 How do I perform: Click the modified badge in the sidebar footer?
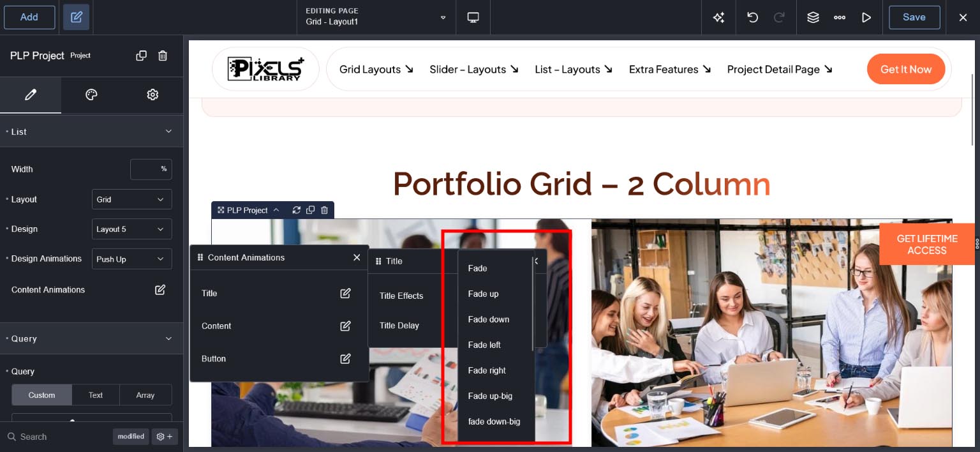pyautogui.click(x=131, y=437)
